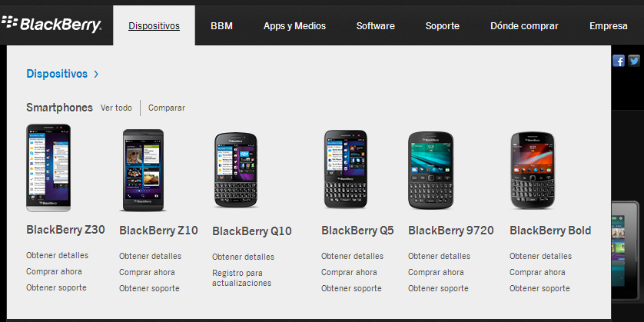Open the Twitter social icon
Image resolution: width=644 pixels, height=322 pixels.
[x=634, y=61]
